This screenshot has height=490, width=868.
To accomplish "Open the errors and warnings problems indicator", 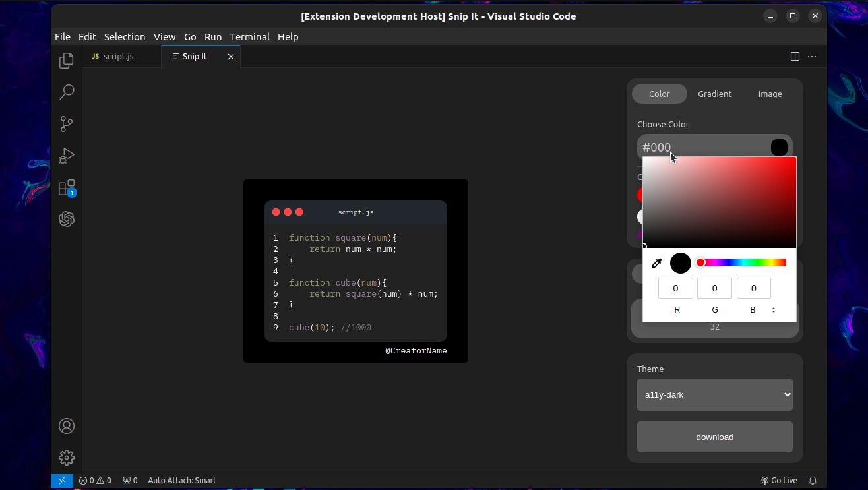I will [x=95, y=481].
